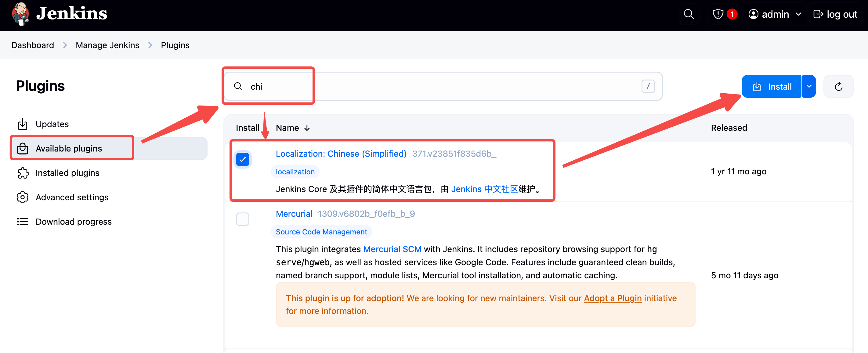Click the Jenkins title text in header
868x353 pixels.
point(71,13)
